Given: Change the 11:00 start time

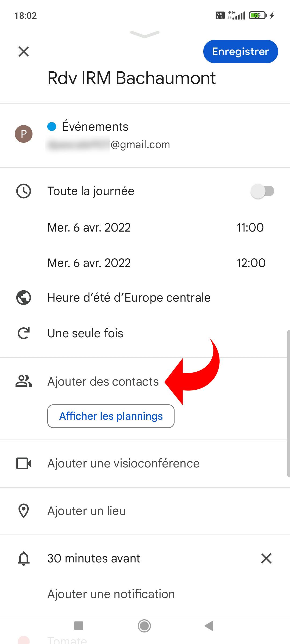Looking at the screenshot, I should tap(250, 228).
